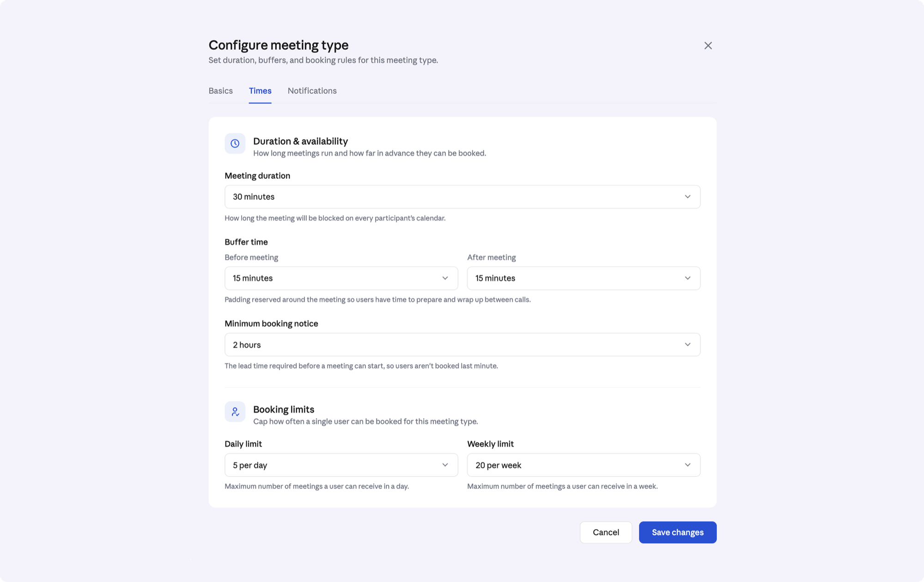Open the Notifications tab
Screen dimensions: 924x582
(x=312, y=91)
